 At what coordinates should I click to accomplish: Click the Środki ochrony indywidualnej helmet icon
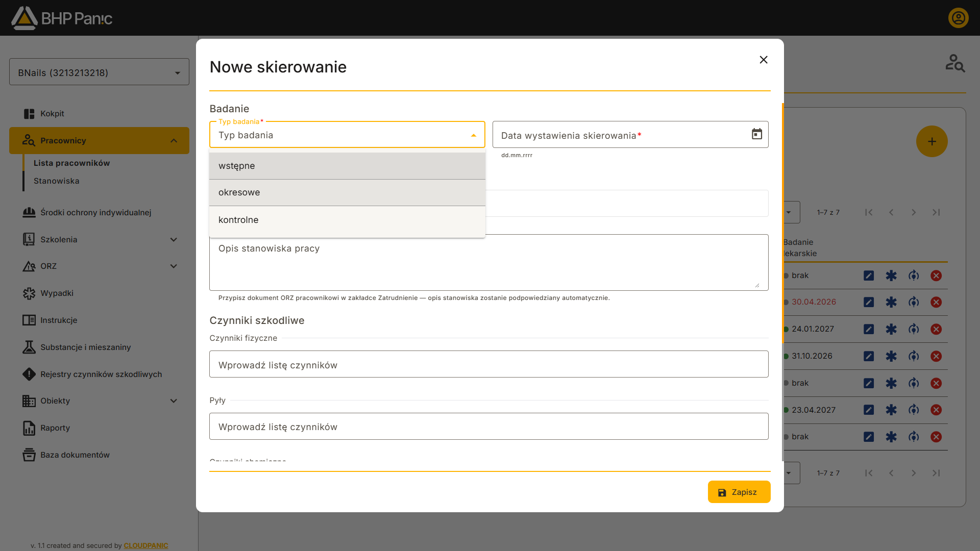[x=29, y=212]
